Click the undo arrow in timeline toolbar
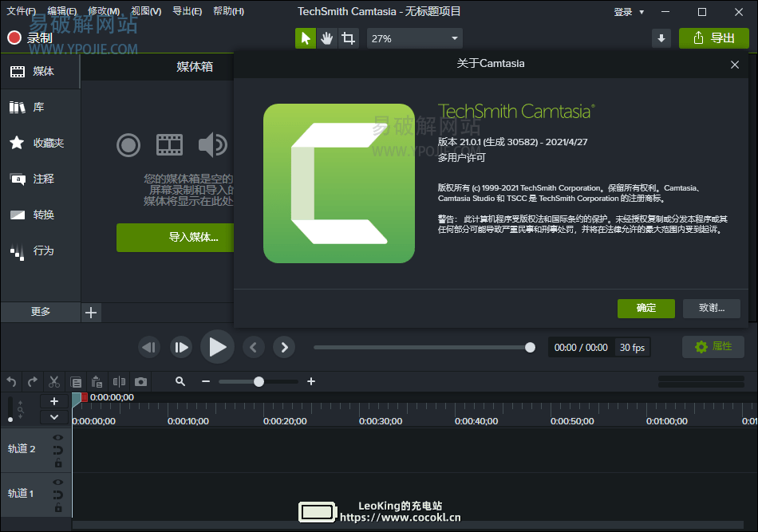Viewport: 758px width, 532px height. pyautogui.click(x=12, y=382)
